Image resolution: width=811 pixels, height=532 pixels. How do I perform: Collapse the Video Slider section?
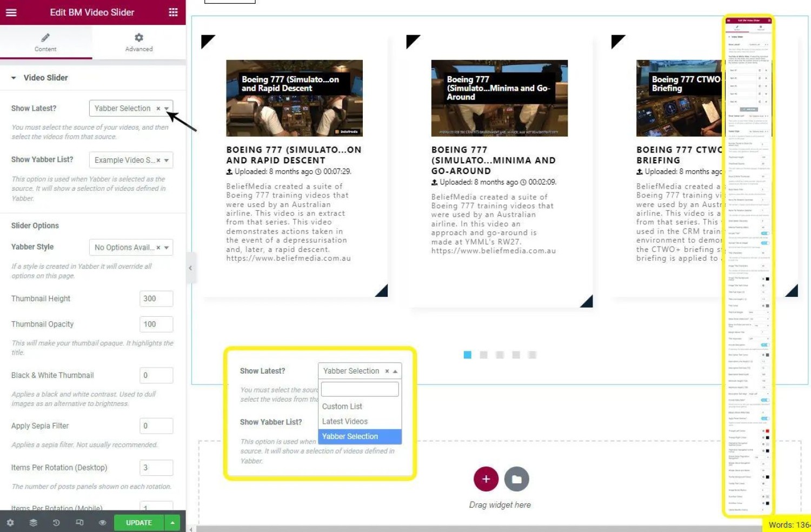(x=14, y=78)
